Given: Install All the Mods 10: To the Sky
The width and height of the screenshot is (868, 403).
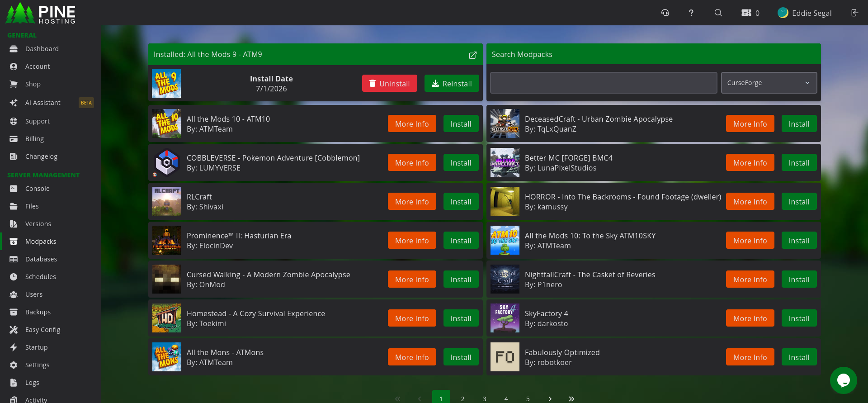Looking at the screenshot, I should (799, 240).
